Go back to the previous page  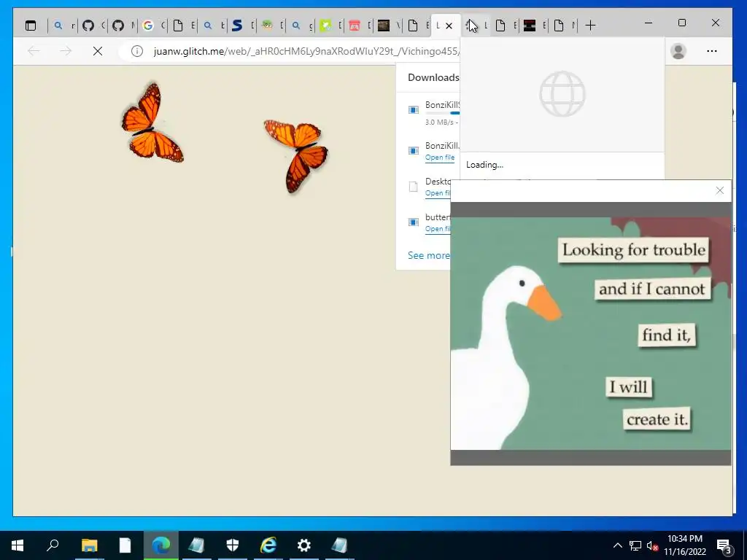tap(34, 51)
